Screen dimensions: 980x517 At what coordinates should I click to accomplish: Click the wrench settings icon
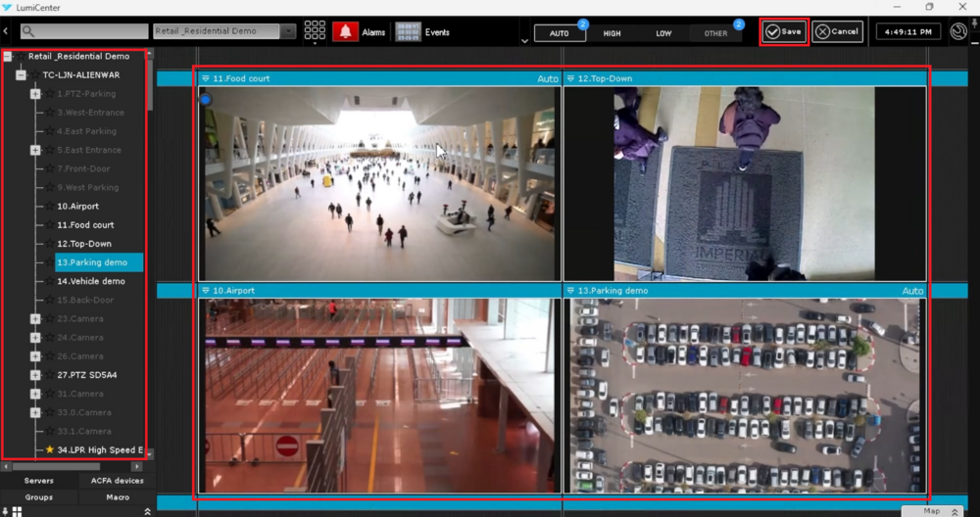coord(958,31)
